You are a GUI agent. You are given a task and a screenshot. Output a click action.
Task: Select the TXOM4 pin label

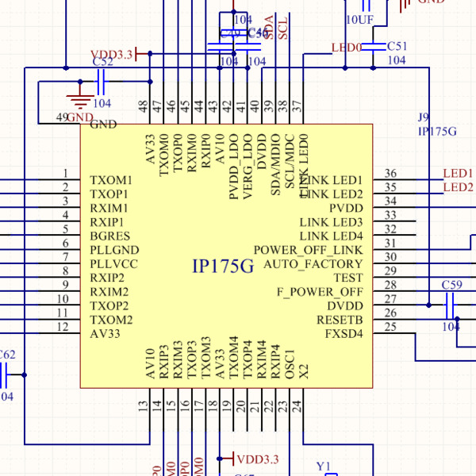click(234, 358)
